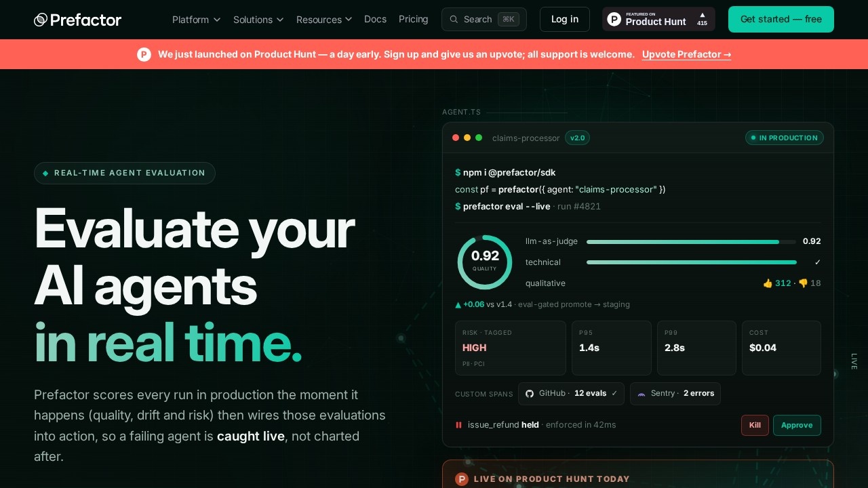
Task: Click the v2.0 version tag
Action: (578, 138)
